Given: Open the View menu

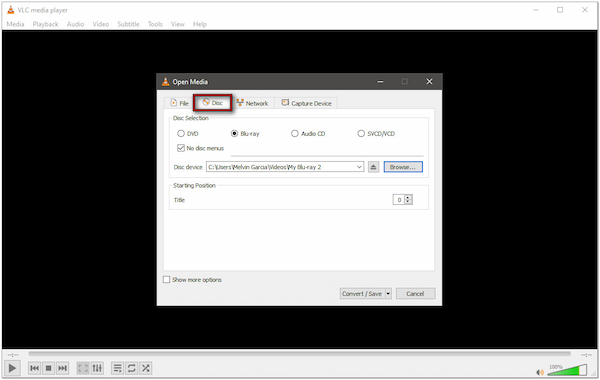Looking at the screenshot, I should [x=178, y=24].
